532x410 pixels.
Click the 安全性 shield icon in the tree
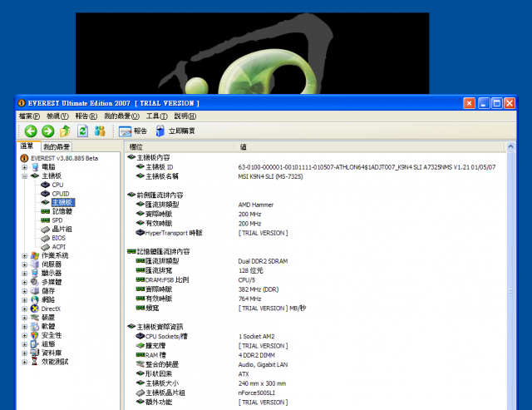pyautogui.click(x=35, y=335)
